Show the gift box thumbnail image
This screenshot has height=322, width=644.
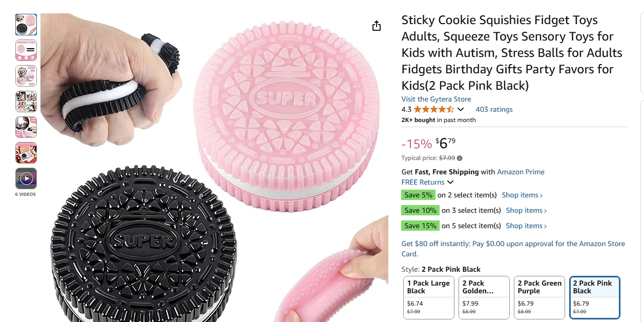point(26,153)
